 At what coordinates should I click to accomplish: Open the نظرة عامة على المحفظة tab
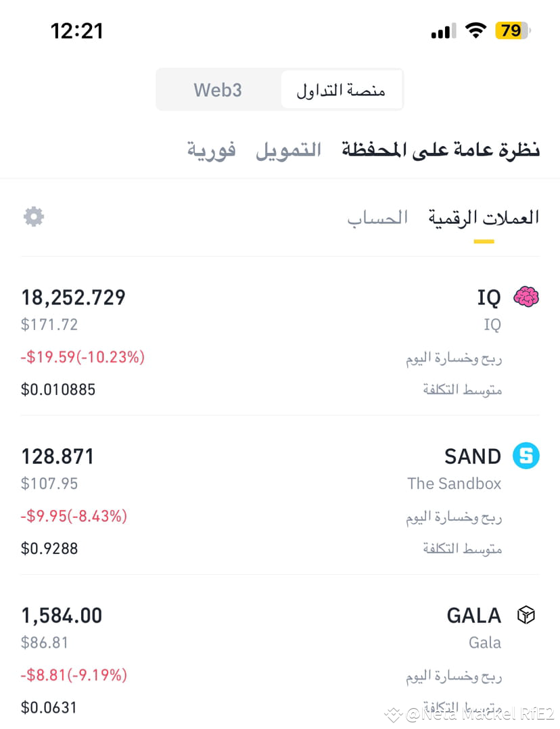click(x=440, y=149)
